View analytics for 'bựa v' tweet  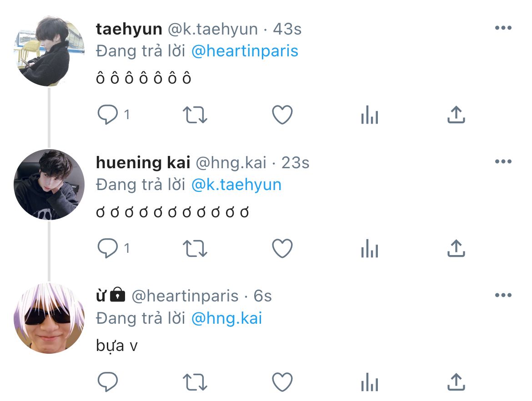[x=369, y=383]
